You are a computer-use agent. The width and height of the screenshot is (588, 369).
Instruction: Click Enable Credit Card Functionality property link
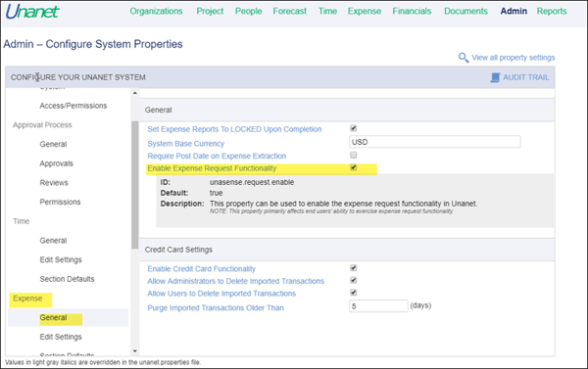click(x=201, y=269)
